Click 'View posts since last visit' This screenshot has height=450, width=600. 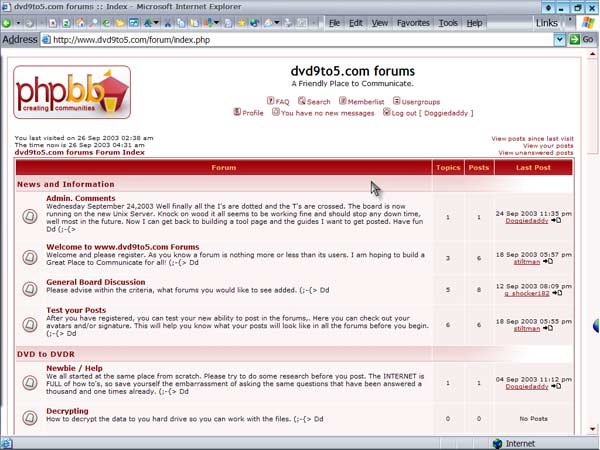pos(532,139)
